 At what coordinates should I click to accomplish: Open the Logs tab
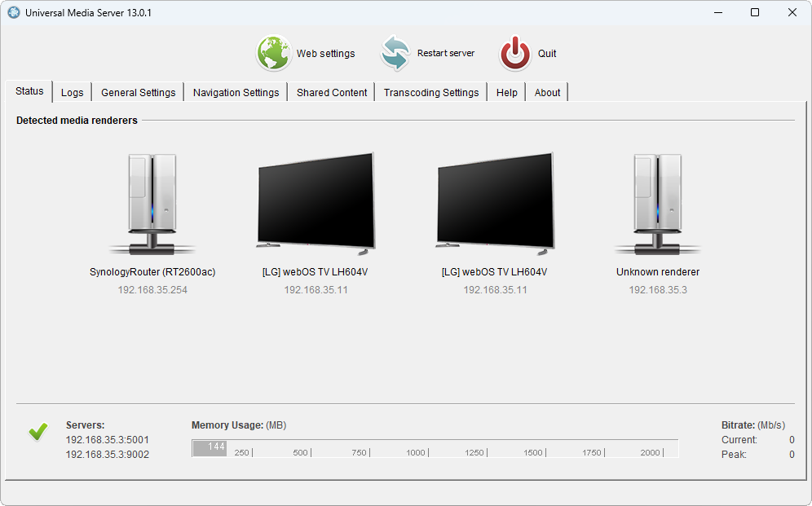pos(73,93)
